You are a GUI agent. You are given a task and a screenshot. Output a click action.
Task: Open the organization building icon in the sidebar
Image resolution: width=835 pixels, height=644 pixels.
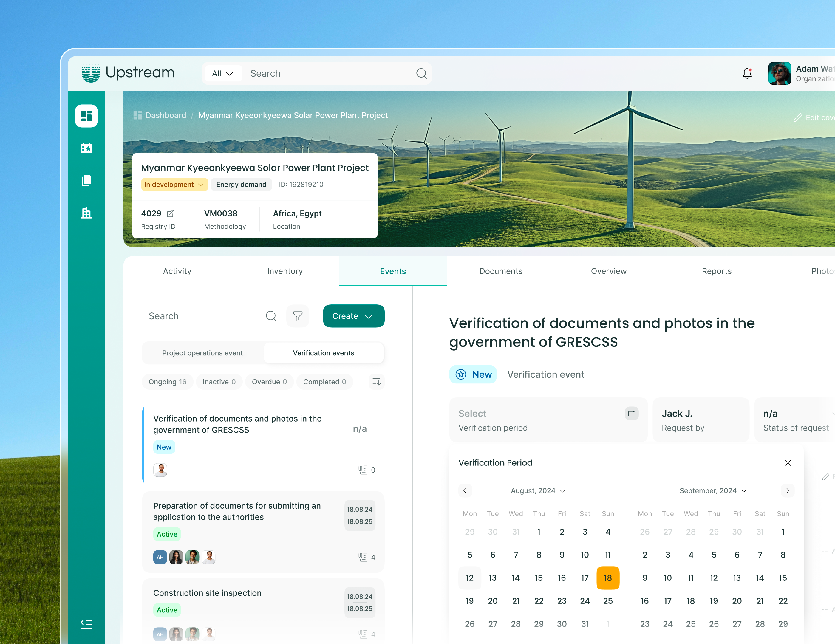[86, 213]
